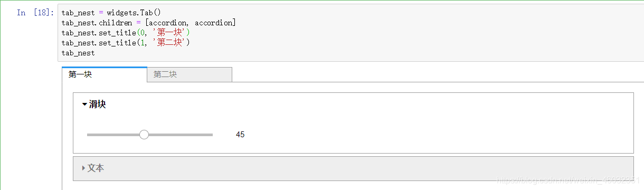Click slider track right of the handle

point(181,135)
